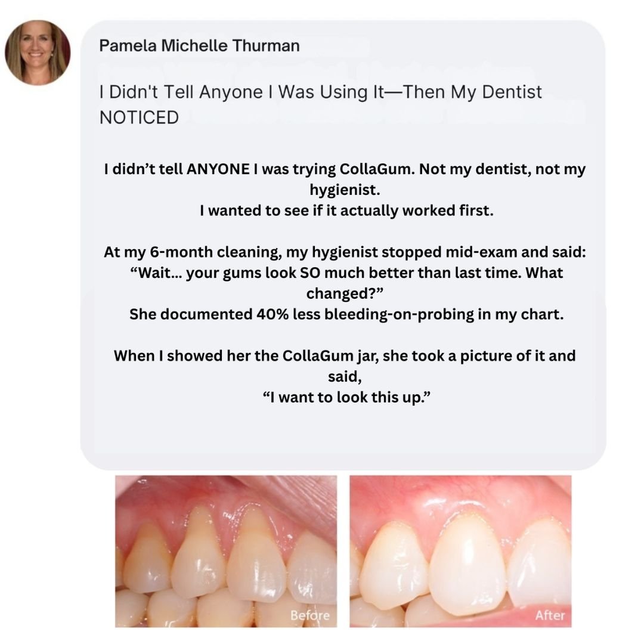The height and width of the screenshot is (644, 644).
Task: Click the first mention of CollaGum
Action: [x=377, y=169]
